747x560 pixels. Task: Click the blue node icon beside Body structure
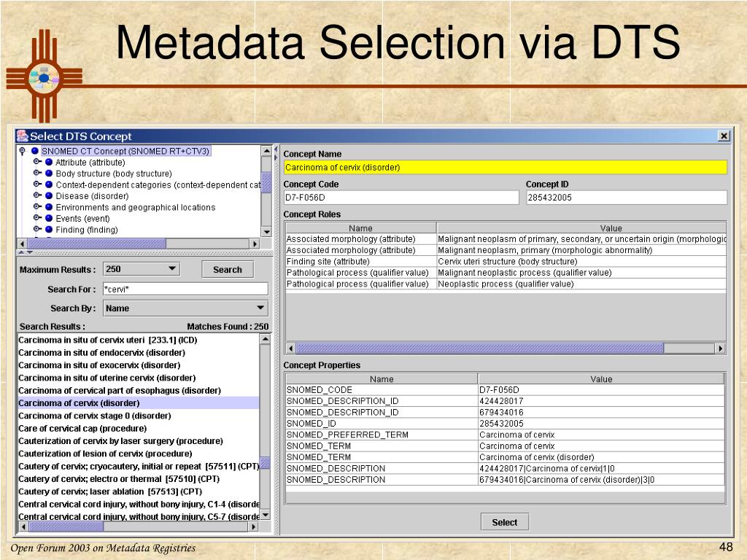pyautogui.click(x=49, y=174)
